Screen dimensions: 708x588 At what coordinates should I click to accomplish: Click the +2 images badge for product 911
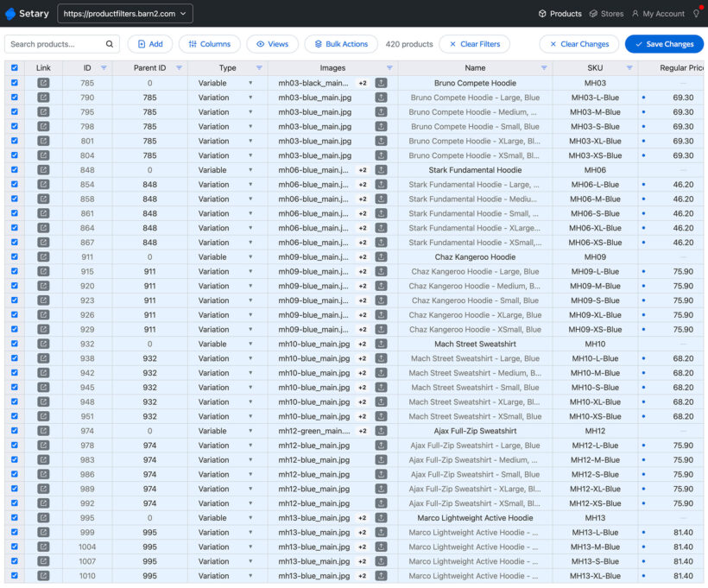point(363,257)
